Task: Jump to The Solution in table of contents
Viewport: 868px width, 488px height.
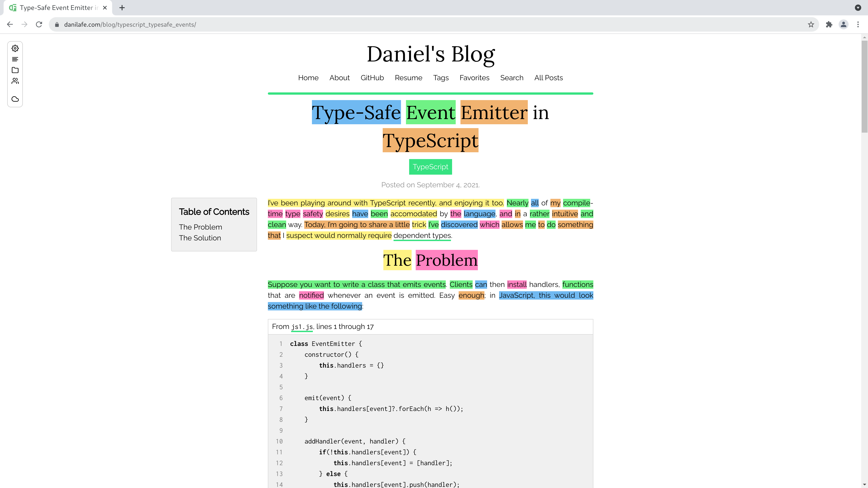Action: pos(200,238)
